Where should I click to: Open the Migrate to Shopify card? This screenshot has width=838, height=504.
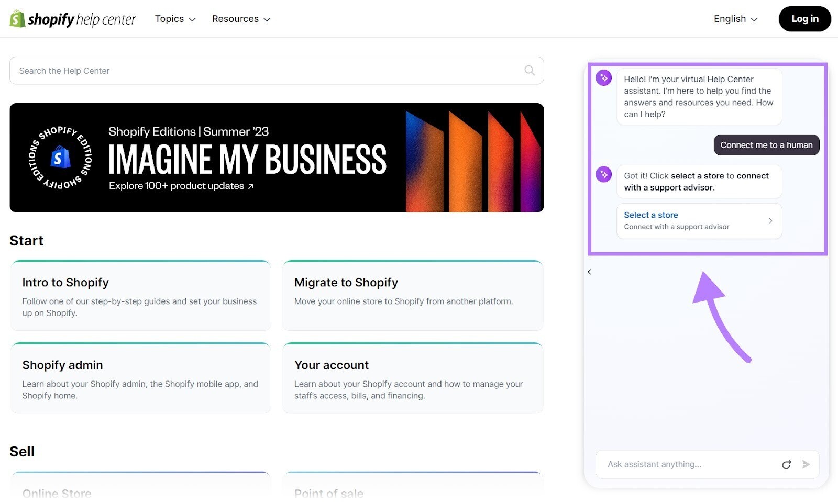click(x=412, y=295)
